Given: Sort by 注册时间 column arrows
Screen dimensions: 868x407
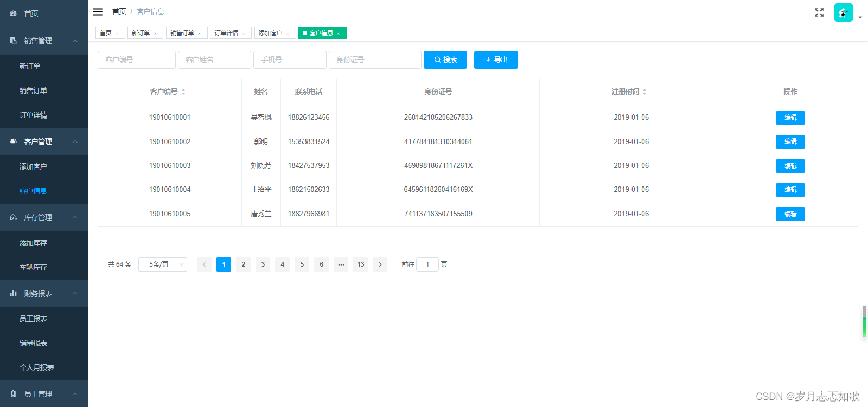Looking at the screenshot, I should pos(644,92).
